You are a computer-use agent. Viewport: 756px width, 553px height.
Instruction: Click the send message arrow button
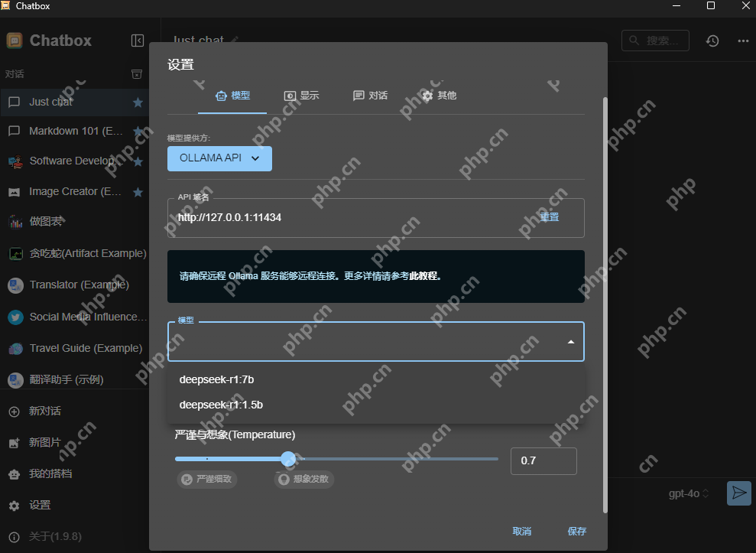739,493
